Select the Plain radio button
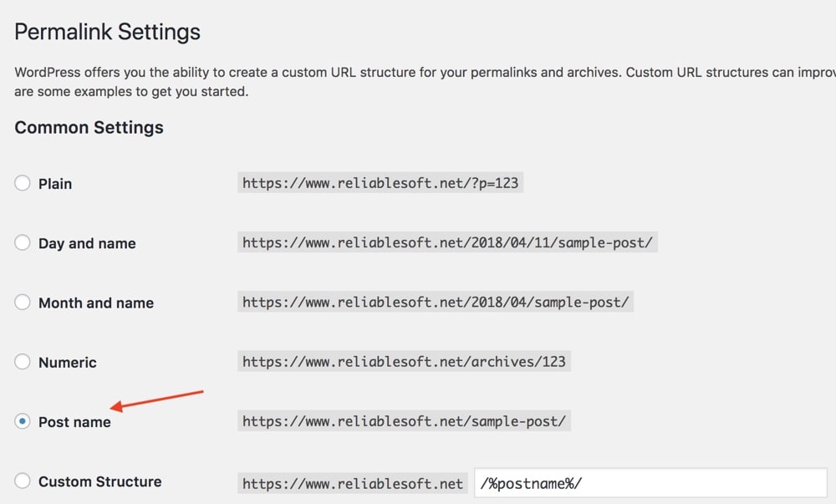This screenshot has width=836, height=504. (x=23, y=183)
